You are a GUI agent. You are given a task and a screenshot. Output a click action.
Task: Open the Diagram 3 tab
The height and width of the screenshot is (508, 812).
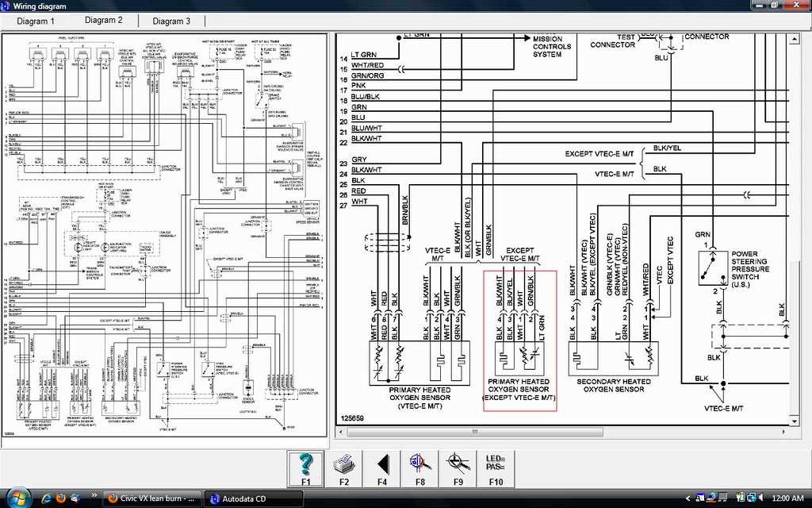point(171,21)
